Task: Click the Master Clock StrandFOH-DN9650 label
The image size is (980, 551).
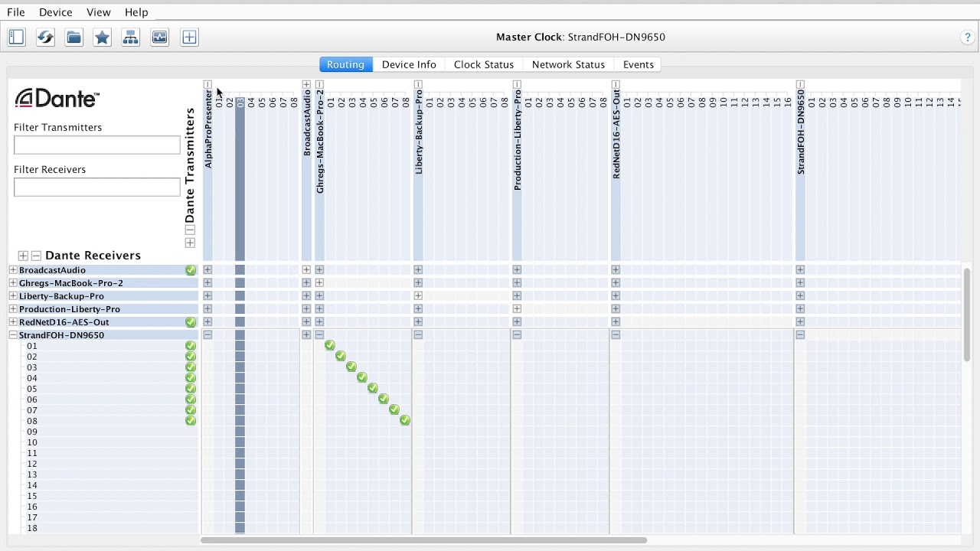Action: pos(580,37)
